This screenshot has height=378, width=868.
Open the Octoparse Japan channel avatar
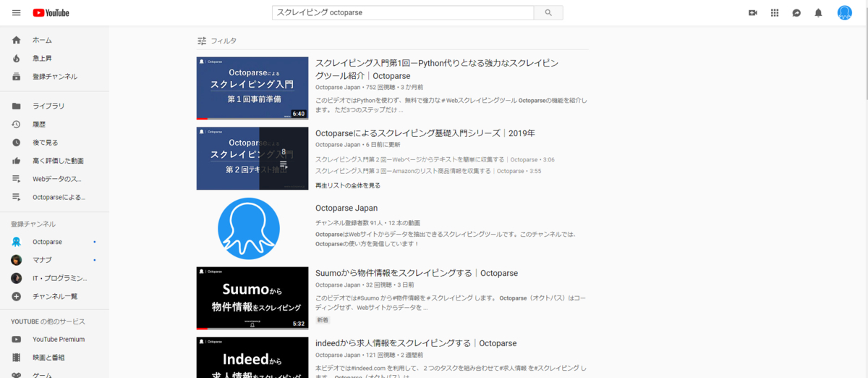click(x=248, y=228)
